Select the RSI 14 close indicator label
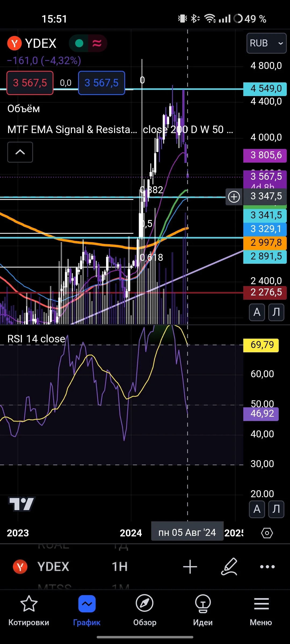Screen dimensions: 290x644 click(x=37, y=339)
